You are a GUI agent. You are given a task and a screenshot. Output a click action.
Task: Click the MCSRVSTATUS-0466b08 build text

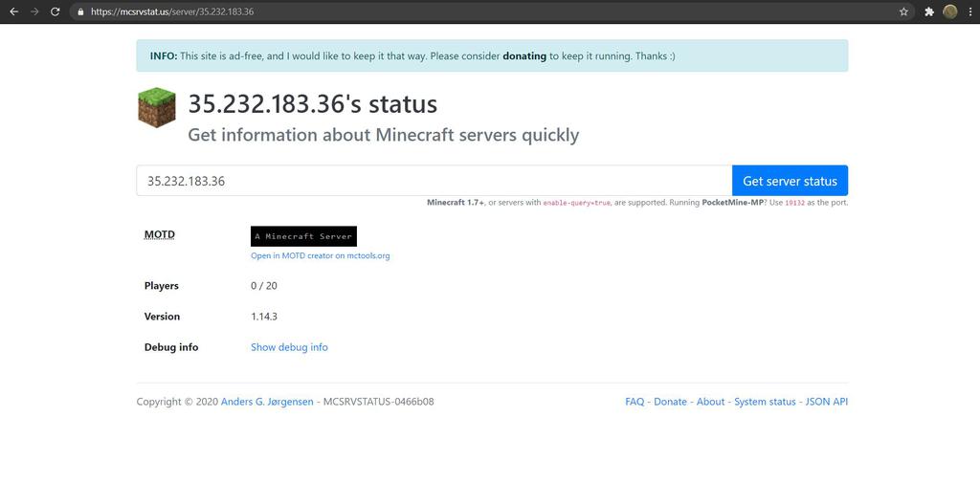(378, 402)
